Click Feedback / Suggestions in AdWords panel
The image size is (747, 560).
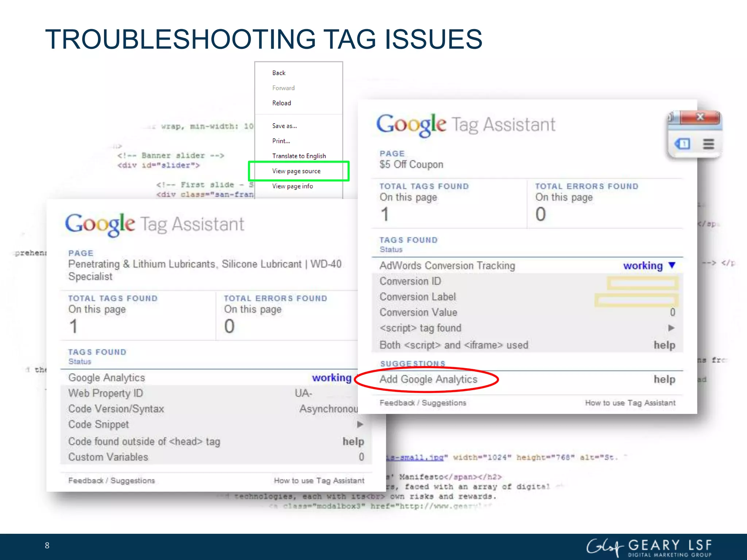[x=423, y=403]
